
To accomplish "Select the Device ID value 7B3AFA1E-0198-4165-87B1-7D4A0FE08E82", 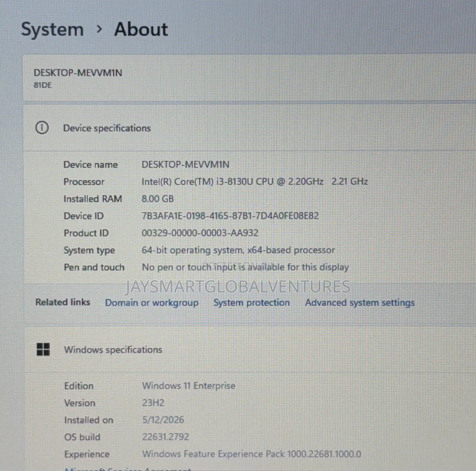I will click(x=230, y=216).
